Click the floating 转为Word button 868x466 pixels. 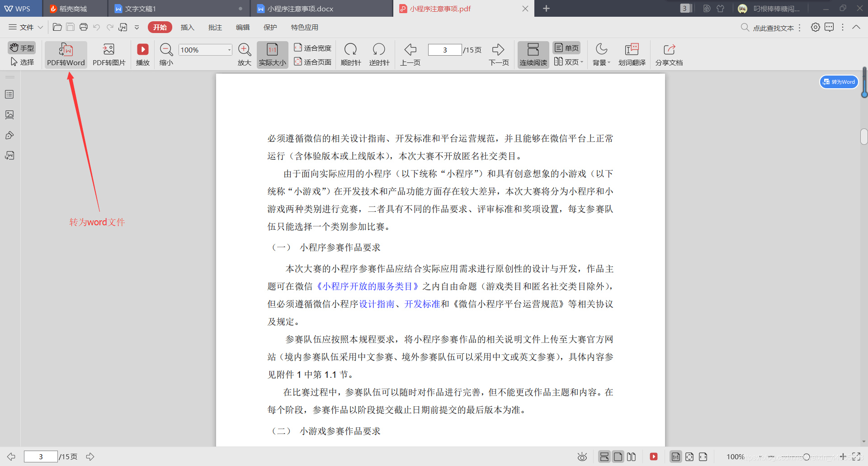point(839,82)
